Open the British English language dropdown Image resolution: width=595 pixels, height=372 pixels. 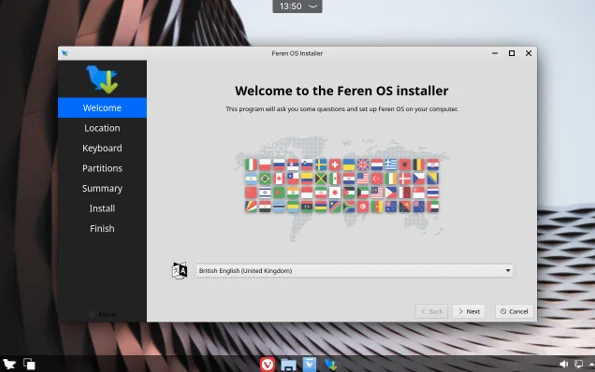[354, 271]
